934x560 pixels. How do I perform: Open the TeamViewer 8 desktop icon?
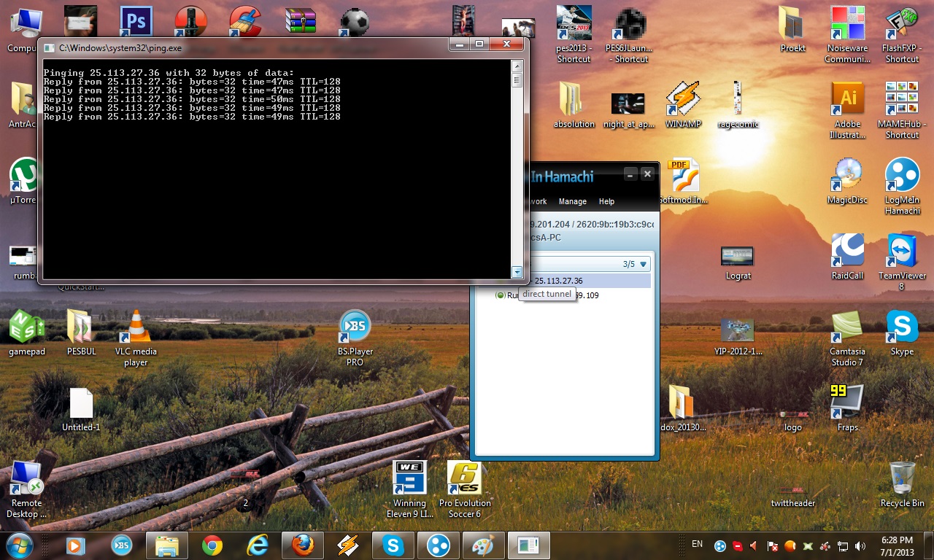(902, 252)
